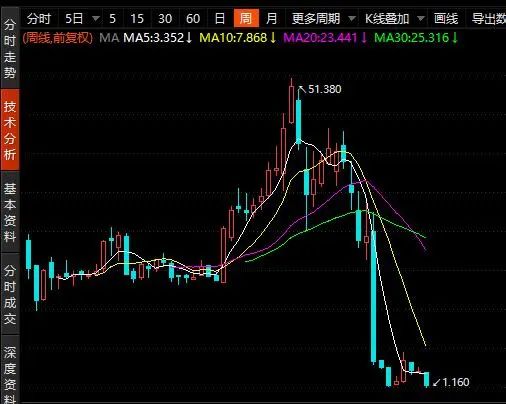Open 分时走势 in the left sidebar
506x404 pixels.
click(x=10, y=48)
